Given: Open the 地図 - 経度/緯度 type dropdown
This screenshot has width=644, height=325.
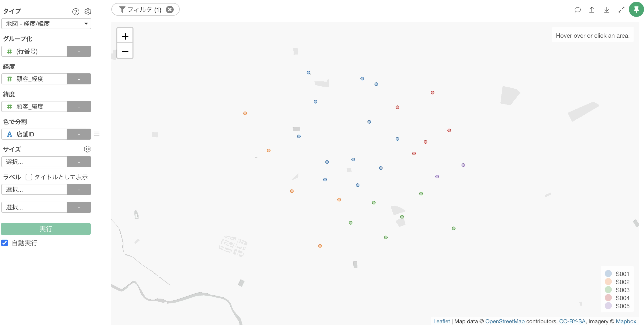Looking at the screenshot, I should tap(46, 23).
